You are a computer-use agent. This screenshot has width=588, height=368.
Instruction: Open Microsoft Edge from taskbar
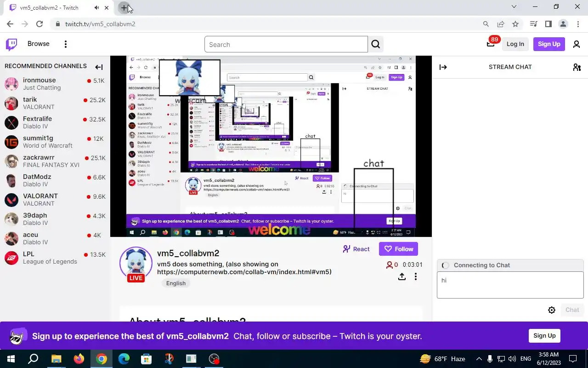pos(124,359)
